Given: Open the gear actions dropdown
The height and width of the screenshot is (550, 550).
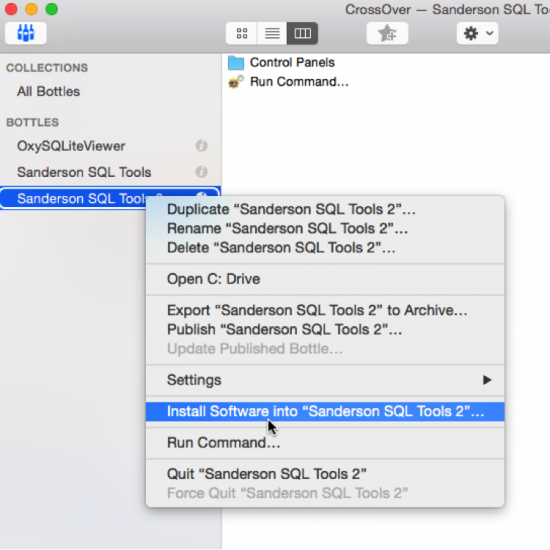Looking at the screenshot, I should coord(477,33).
